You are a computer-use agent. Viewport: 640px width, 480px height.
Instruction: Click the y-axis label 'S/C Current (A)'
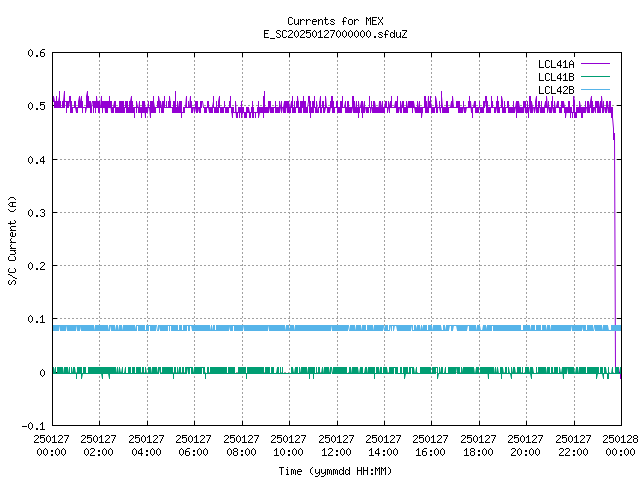(x=13, y=241)
